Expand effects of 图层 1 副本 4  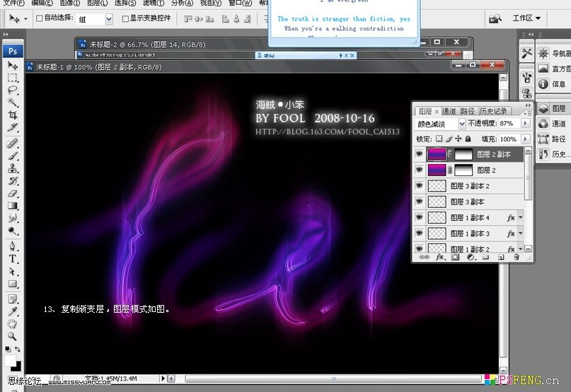(521, 217)
